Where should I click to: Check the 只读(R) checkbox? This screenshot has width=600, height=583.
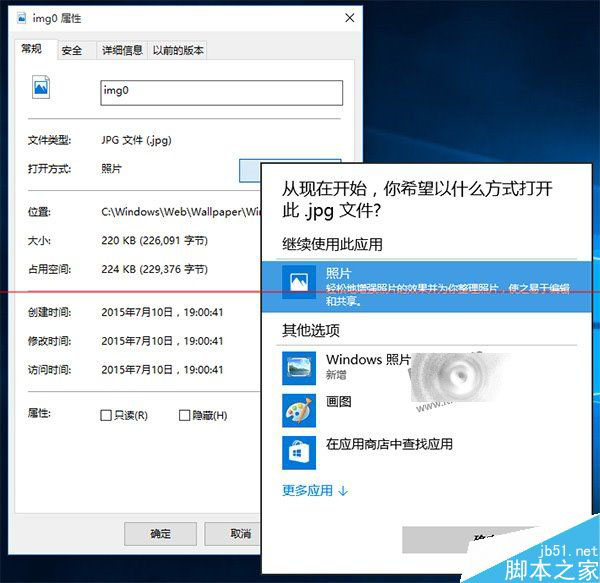pyautogui.click(x=106, y=415)
